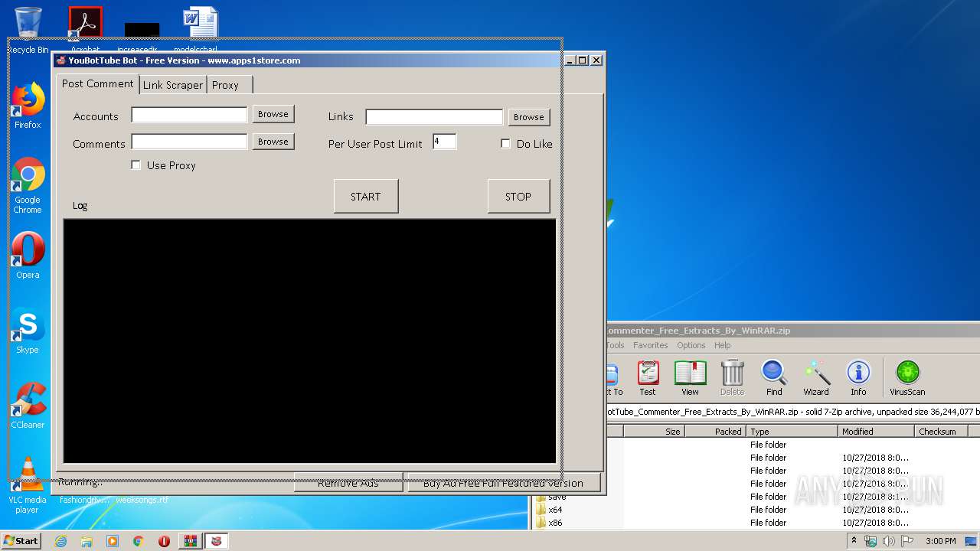Sort by the Type column in WinRAR
Image resolution: width=980 pixels, height=551 pixels.
click(x=792, y=432)
